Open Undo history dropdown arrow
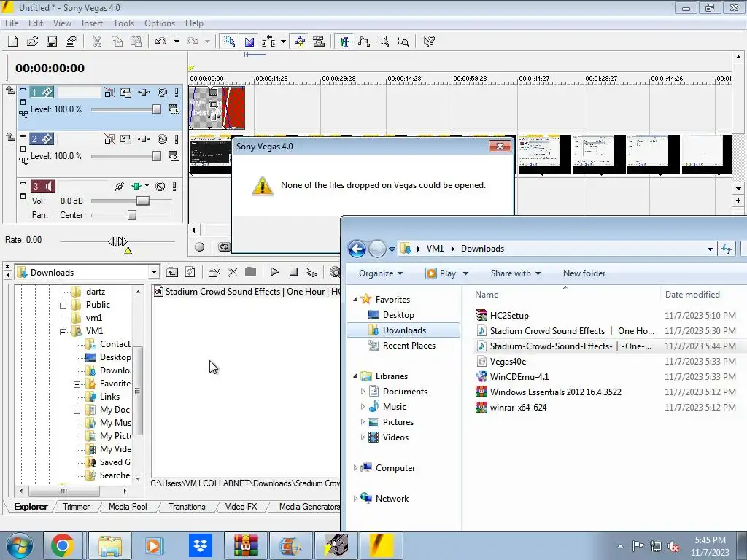The image size is (747, 560). coord(177,42)
